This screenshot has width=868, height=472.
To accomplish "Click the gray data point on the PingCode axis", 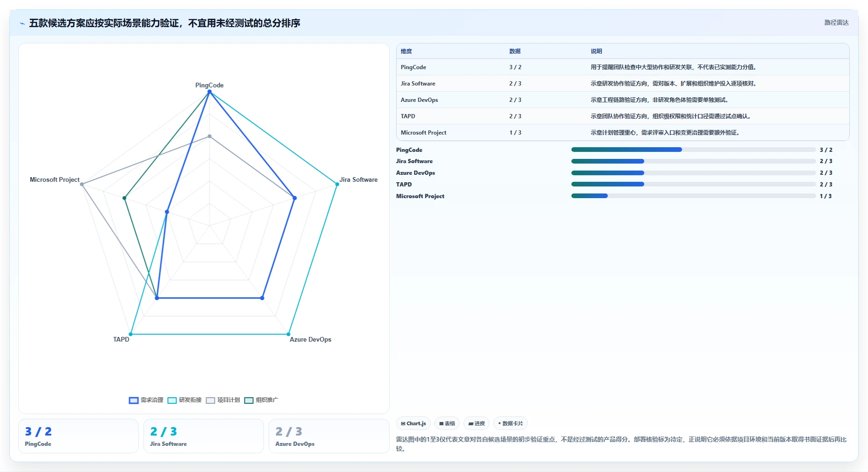I will click(x=209, y=136).
